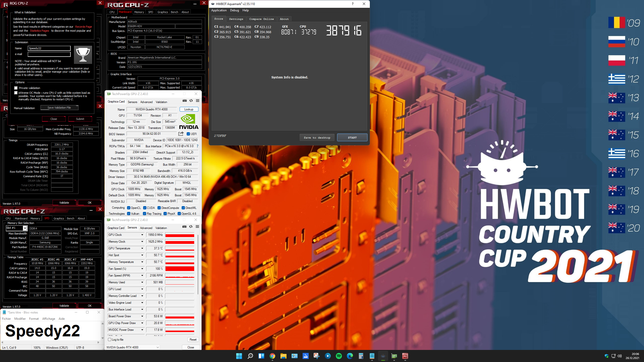
Task: Expand the GPU Temperature sensor dropdown
Action: click(x=142, y=248)
